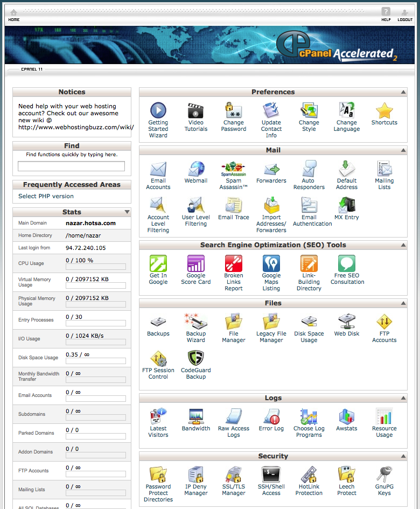The width and height of the screenshot is (420, 509).
Task: Open MX Entry
Action: pyautogui.click(x=347, y=205)
